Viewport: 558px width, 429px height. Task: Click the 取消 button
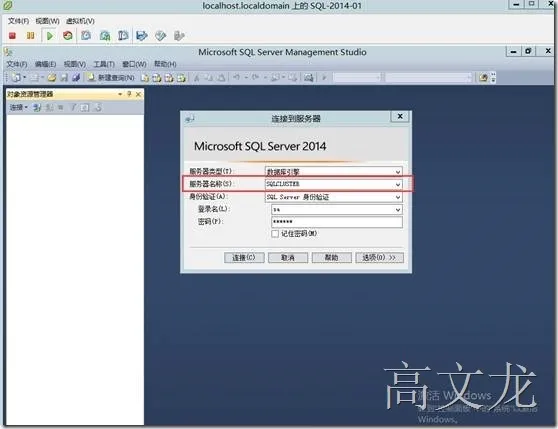click(x=288, y=258)
